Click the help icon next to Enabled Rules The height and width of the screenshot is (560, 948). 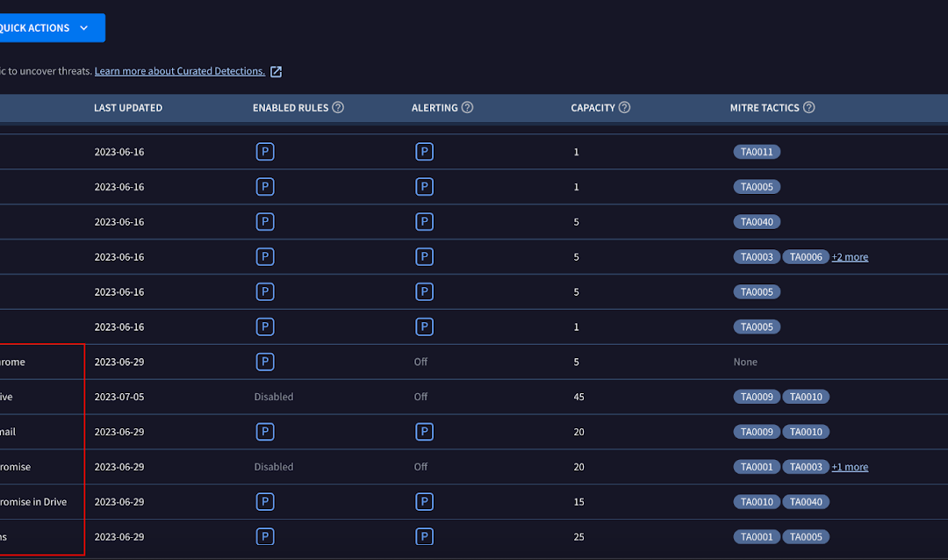[x=338, y=108]
